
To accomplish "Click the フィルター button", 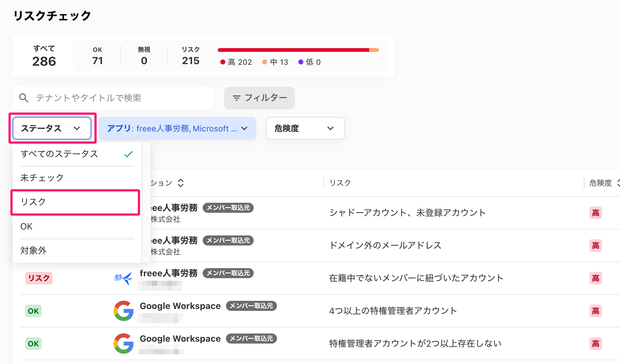I will tap(259, 98).
